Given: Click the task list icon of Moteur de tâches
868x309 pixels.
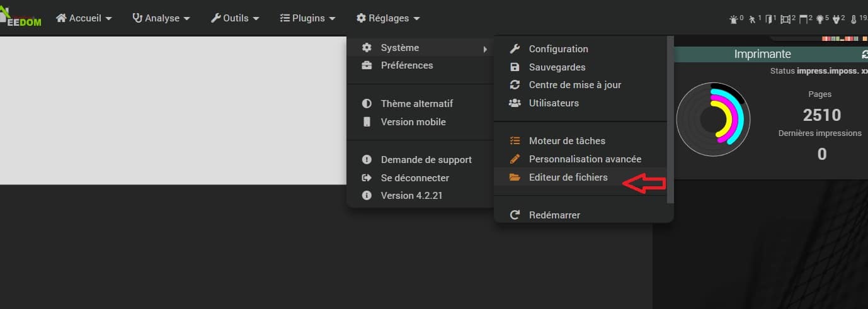Looking at the screenshot, I should (x=515, y=141).
